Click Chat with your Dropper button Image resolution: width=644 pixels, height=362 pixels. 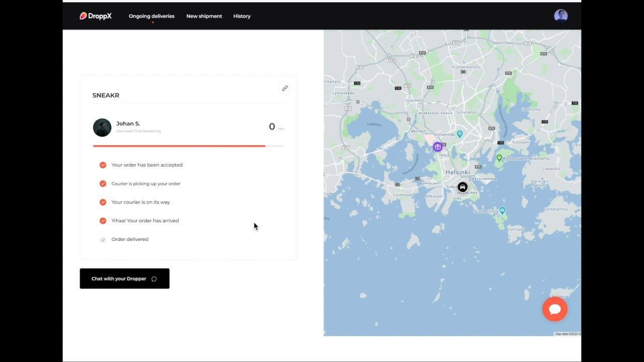[x=125, y=279]
